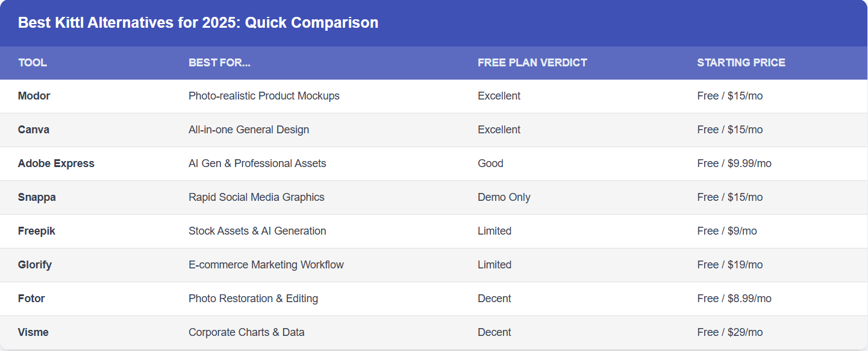Select the Canva tool name
The image size is (868, 351).
click(x=34, y=130)
